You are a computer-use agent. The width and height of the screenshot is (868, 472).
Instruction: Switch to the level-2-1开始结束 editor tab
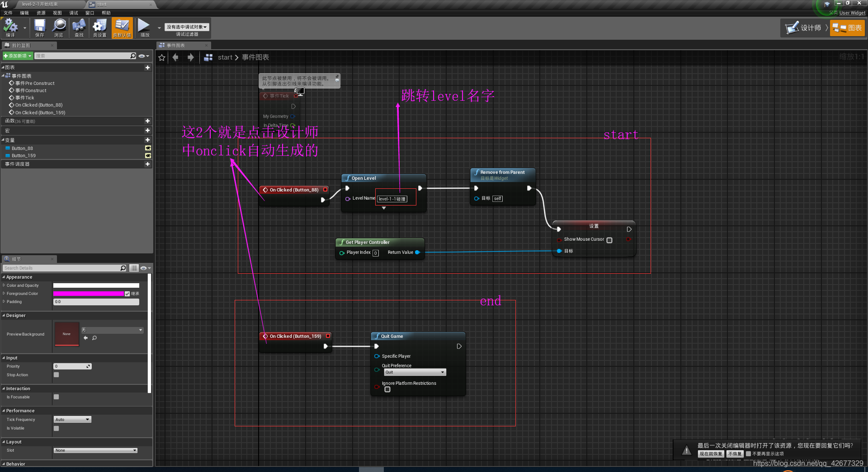point(40,4)
